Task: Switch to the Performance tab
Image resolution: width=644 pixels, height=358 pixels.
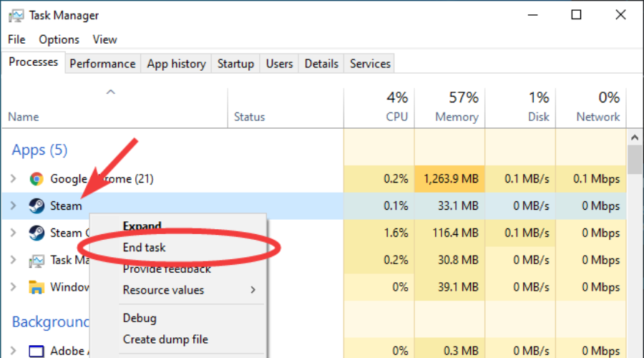Action: pos(102,64)
